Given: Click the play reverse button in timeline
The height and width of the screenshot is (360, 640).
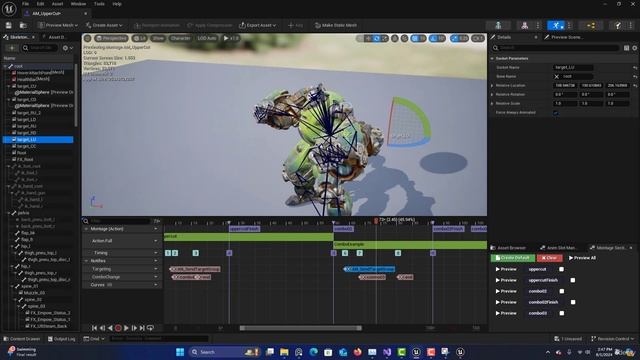Looking at the screenshot, I should point(110,328).
